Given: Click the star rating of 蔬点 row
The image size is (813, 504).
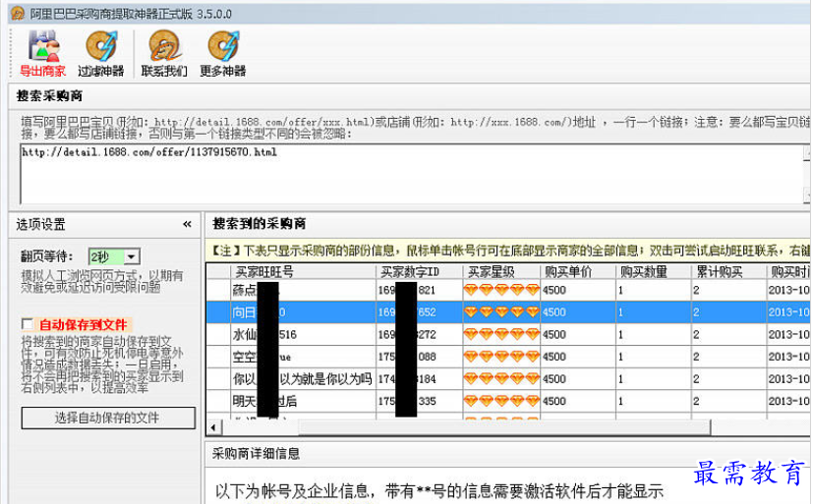Looking at the screenshot, I should (501, 290).
